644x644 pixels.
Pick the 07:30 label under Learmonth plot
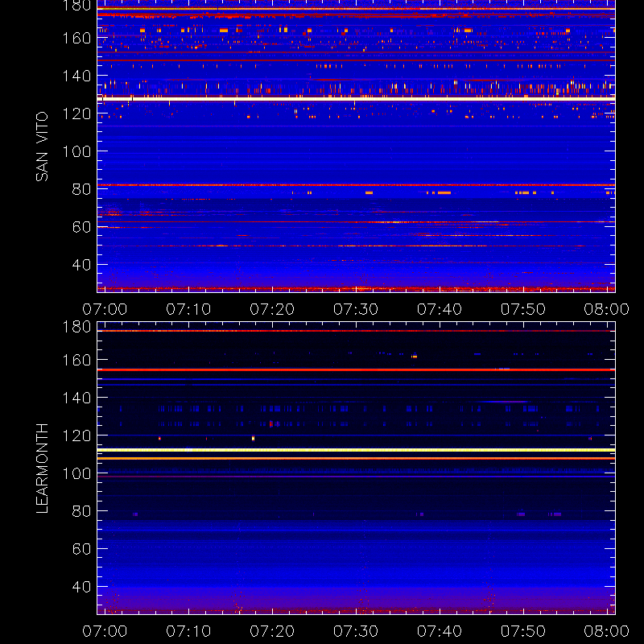click(x=356, y=631)
